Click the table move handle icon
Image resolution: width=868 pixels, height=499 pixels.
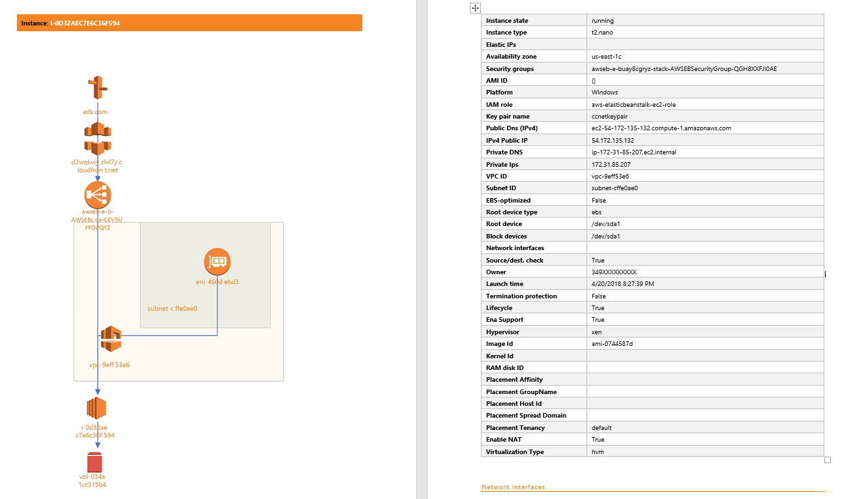tap(476, 8)
